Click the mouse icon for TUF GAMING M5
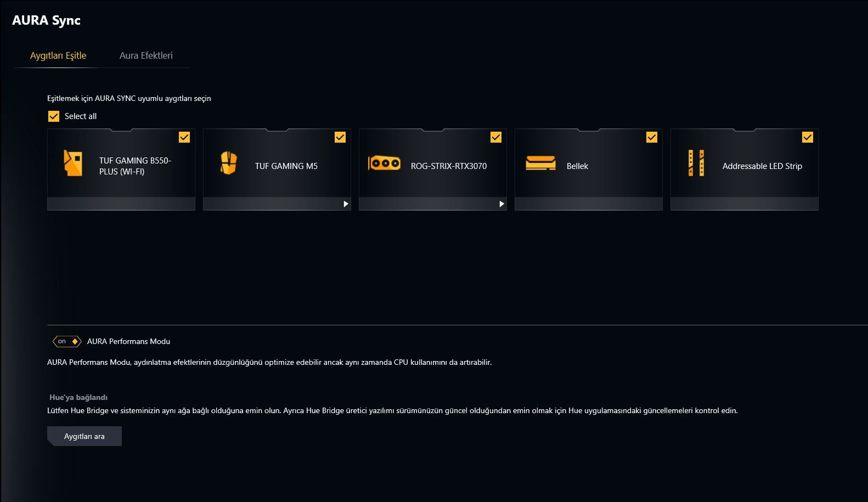 (x=228, y=163)
